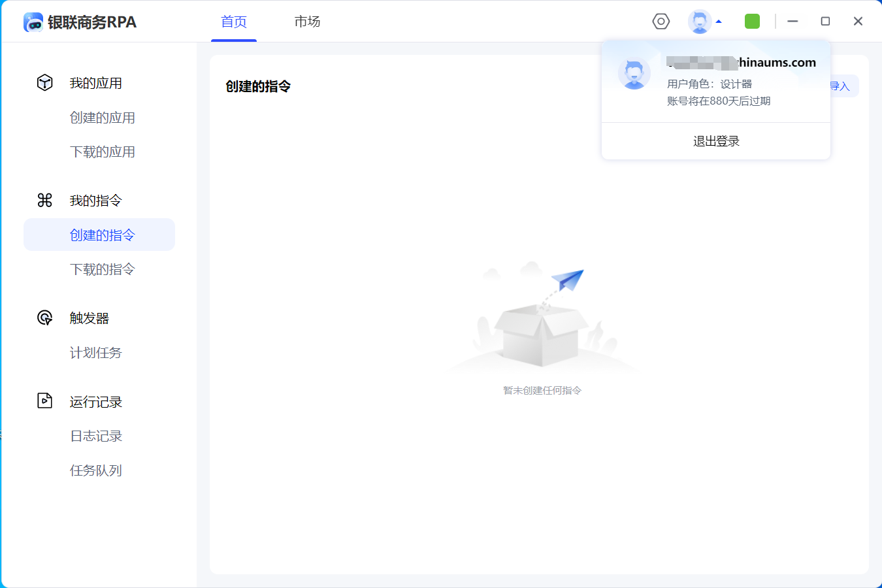Collapse account dropdown using the blue arrow
This screenshot has width=882, height=588.
[719, 22]
